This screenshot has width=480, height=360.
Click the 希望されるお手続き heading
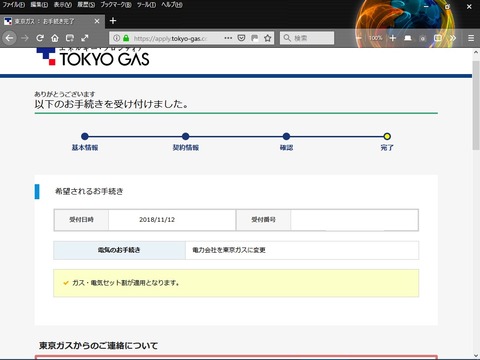pyautogui.click(x=89, y=191)
